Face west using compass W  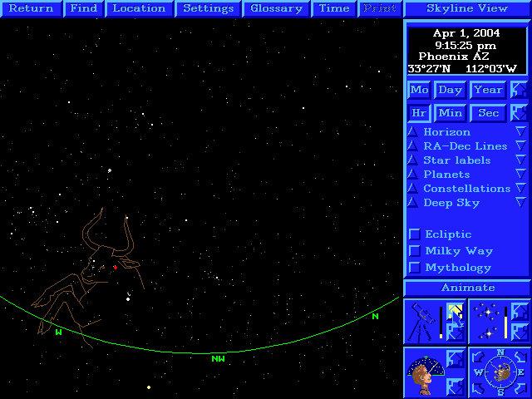point(479,372)
